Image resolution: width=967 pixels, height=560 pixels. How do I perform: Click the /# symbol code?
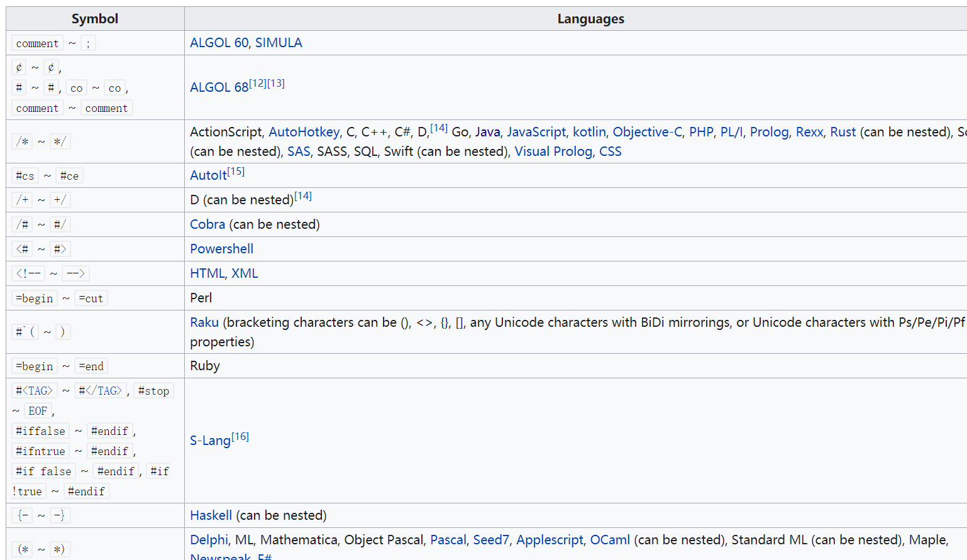click(23, 224)
